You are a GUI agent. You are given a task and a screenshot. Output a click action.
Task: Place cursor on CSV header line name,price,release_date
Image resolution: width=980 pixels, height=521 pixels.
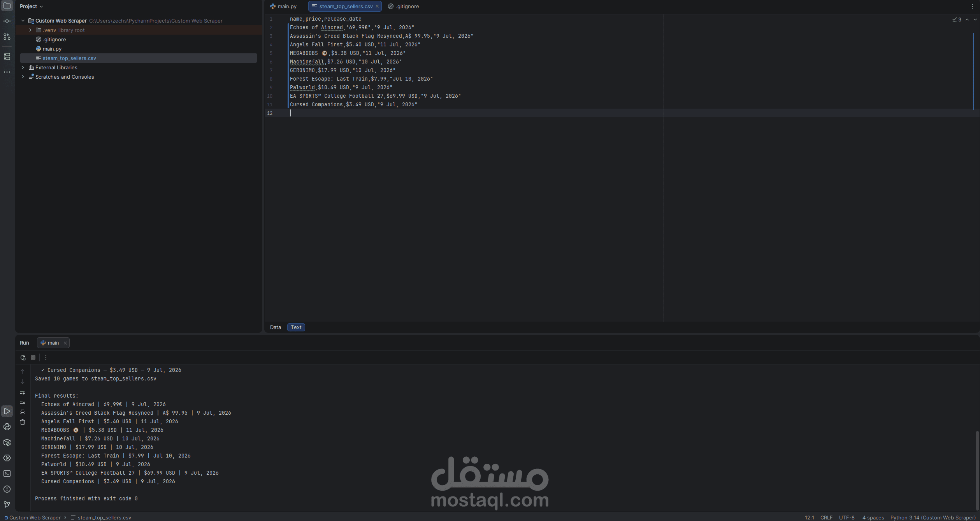coord(325,19)
